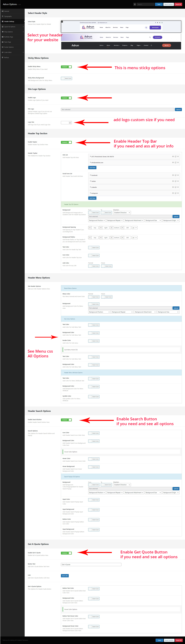
Task: Open Background Origin dropdown in Search PopUp CSS
Action: tap(171, 493)
